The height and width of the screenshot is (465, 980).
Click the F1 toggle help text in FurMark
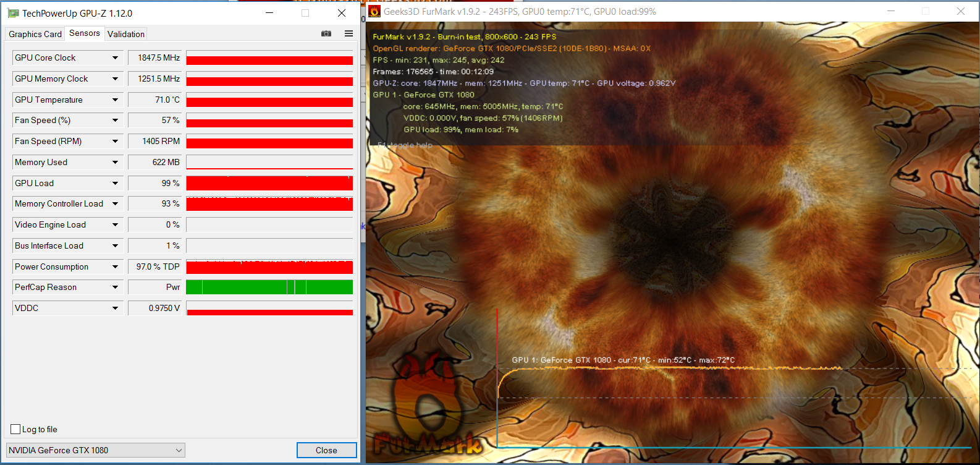(x=405, y=145)
